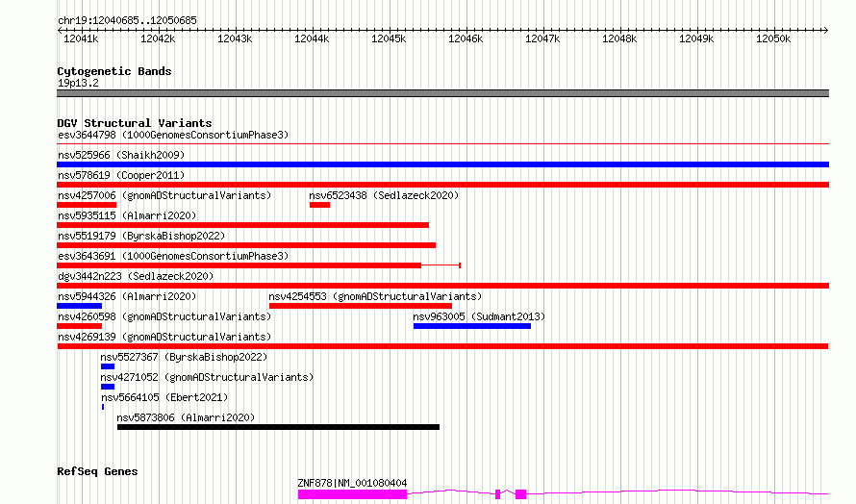Image resolution: width=856 pixels, height=504 pixels.
Task: Click the 12041k ruler tick label
Action: [81, 38]
